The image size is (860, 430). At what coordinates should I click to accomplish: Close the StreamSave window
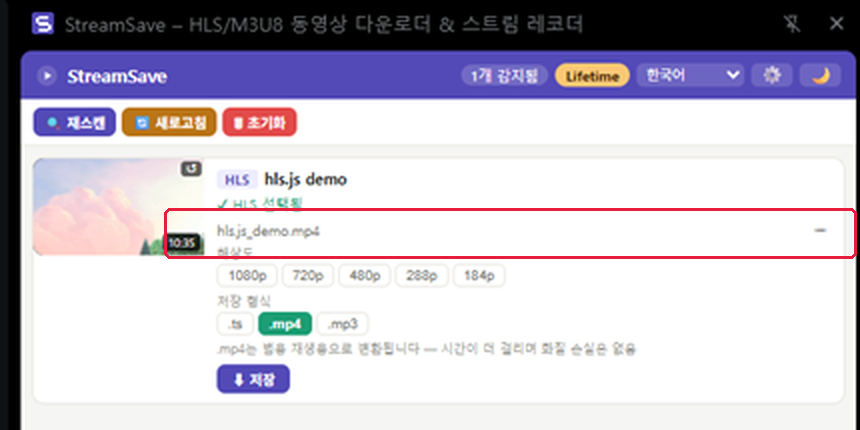(836, 23)
